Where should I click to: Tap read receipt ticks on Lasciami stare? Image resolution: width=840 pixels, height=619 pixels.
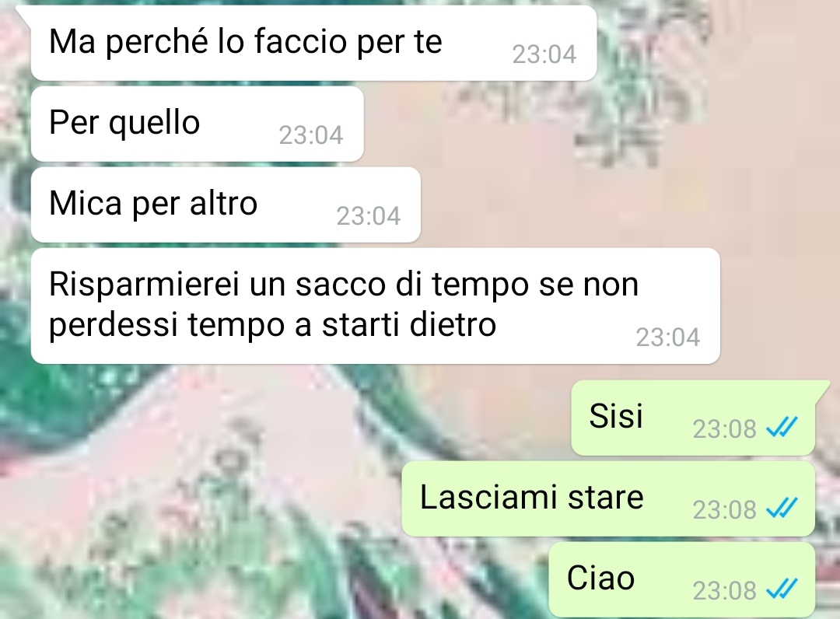tap(782, 508)
